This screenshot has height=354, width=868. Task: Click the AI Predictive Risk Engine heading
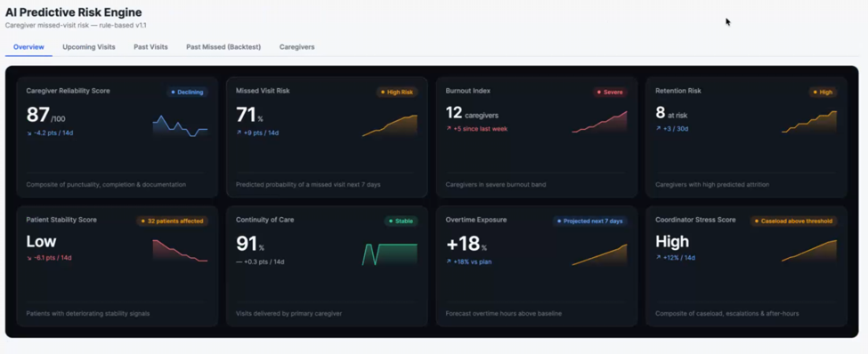pos(74,12)
